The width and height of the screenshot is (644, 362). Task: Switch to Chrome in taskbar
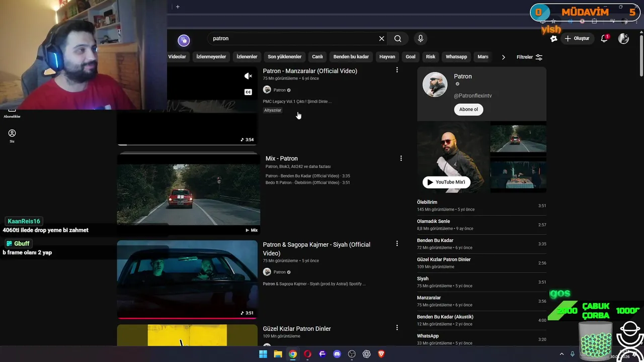293,354
